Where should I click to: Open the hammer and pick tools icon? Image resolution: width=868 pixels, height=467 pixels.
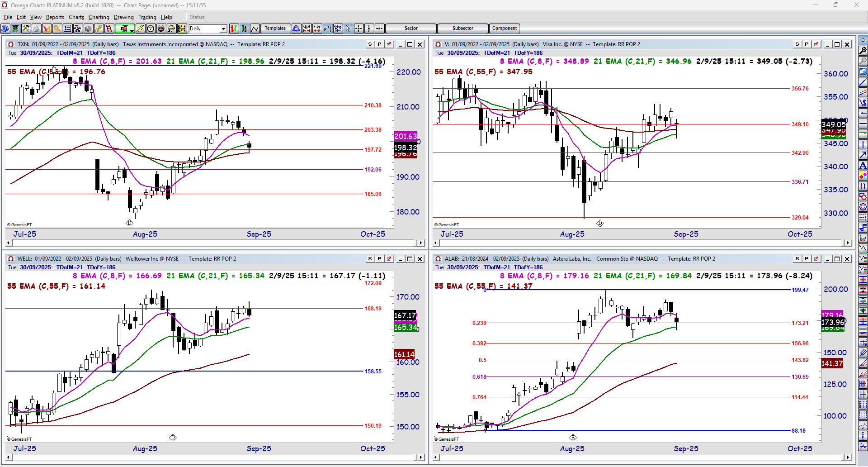click(x=26, y=29)
